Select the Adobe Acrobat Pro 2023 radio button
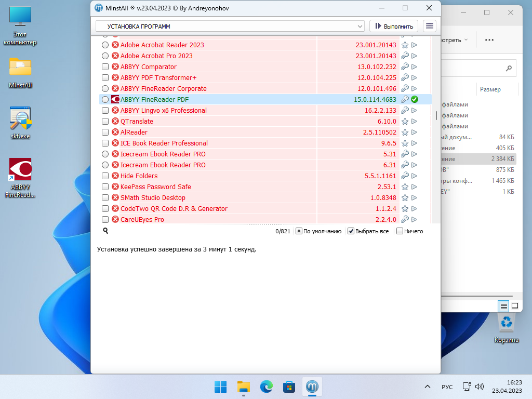This screenshot has height=399, width=532. click(x=105, y=56)
